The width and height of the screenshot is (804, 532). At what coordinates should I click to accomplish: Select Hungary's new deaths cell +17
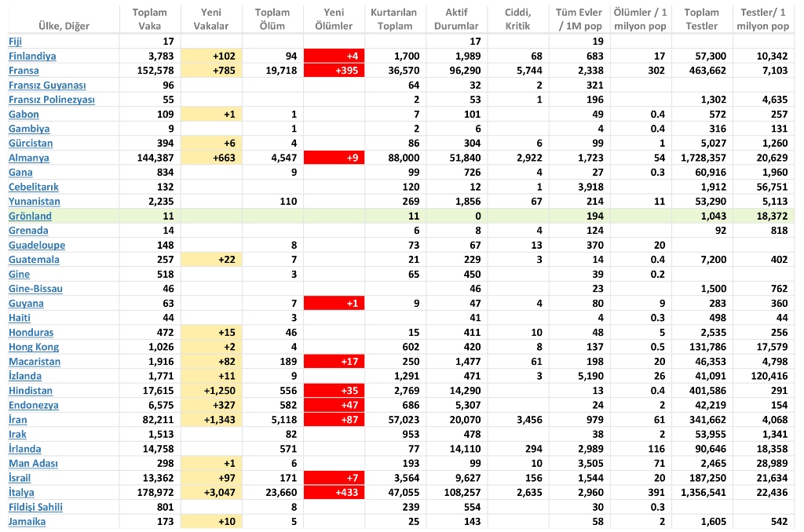[x=334, y=361]
